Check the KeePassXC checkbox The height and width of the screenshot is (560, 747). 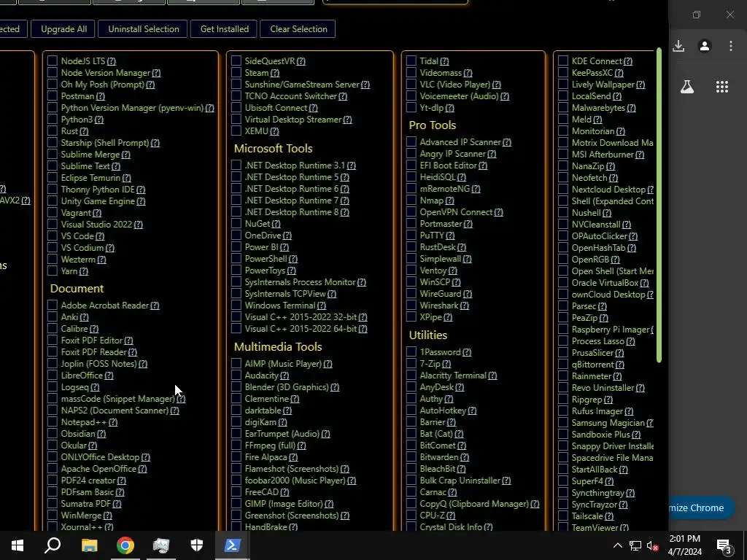[563, 72]
